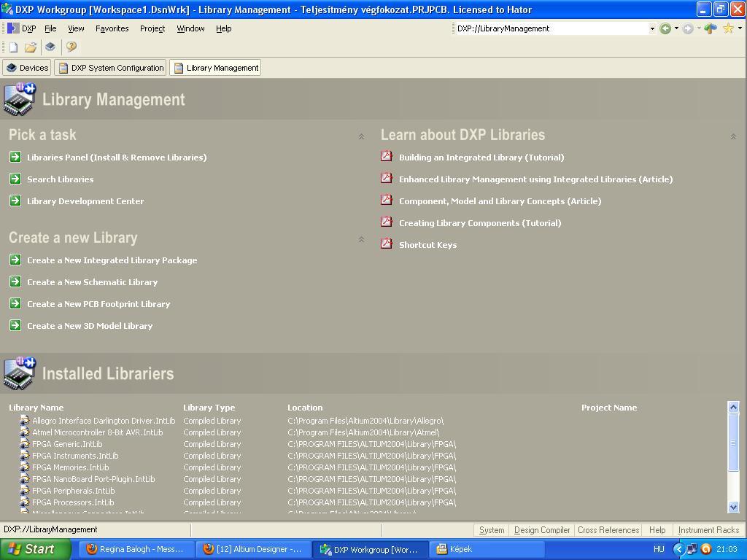
Task: Click the green arrow beside Search Libraries
Action: pyautogui.click(x=15, y=179)
